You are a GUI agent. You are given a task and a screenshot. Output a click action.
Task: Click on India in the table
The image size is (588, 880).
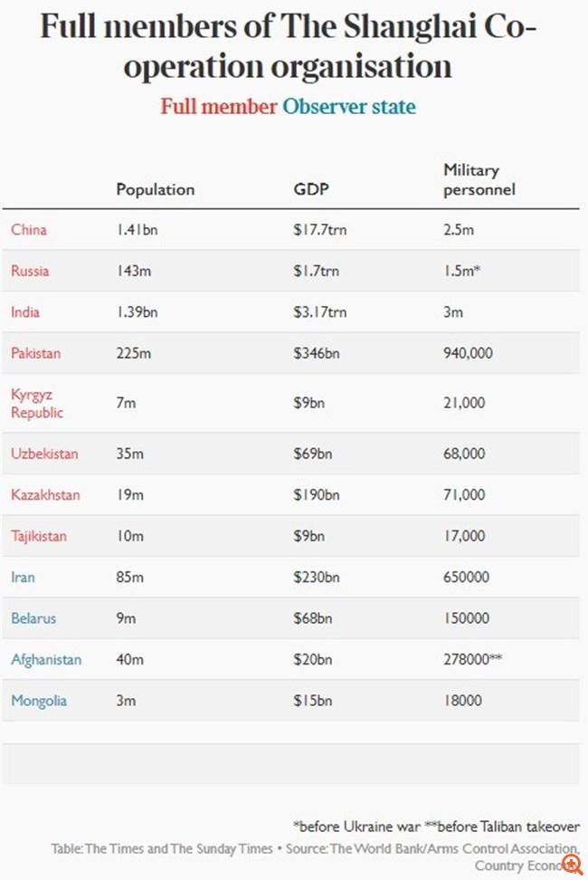click(x=25, y=312)
